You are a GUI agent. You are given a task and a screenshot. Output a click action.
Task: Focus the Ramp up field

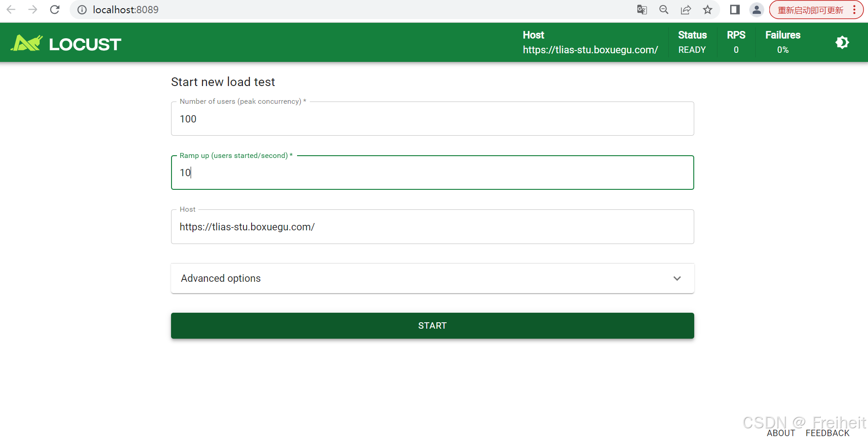point(432,173)
